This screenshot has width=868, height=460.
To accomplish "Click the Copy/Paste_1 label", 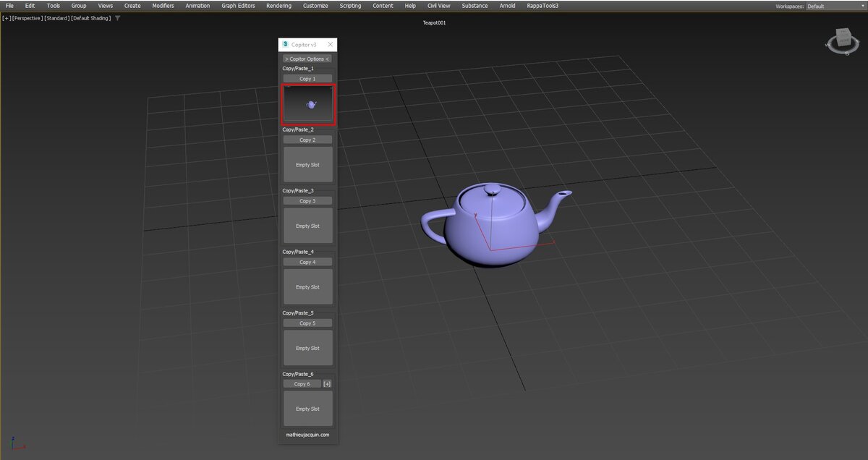I will (298, 68).
